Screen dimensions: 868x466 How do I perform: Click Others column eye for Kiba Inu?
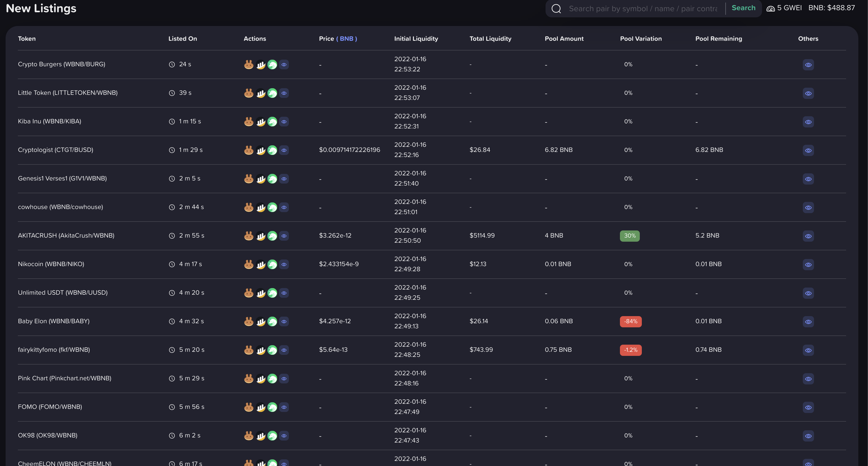coord(808,122)
